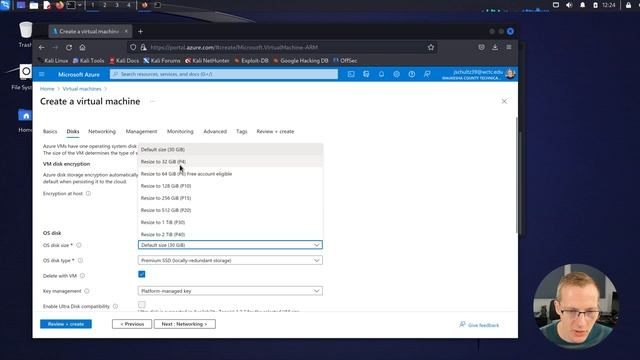Open Kali Tools bookmark

(89, 61)
